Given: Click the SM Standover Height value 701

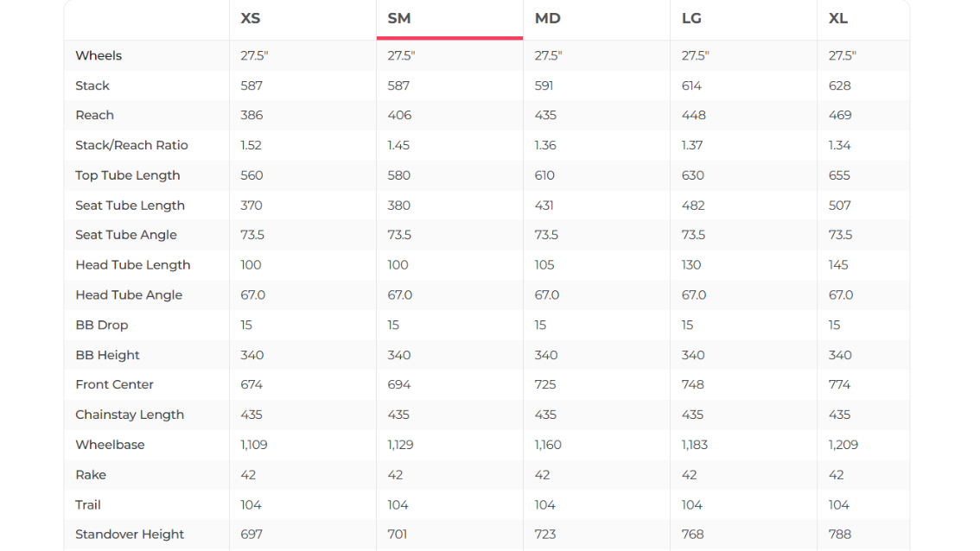Looking at the screenshot, I should point(398,535).
